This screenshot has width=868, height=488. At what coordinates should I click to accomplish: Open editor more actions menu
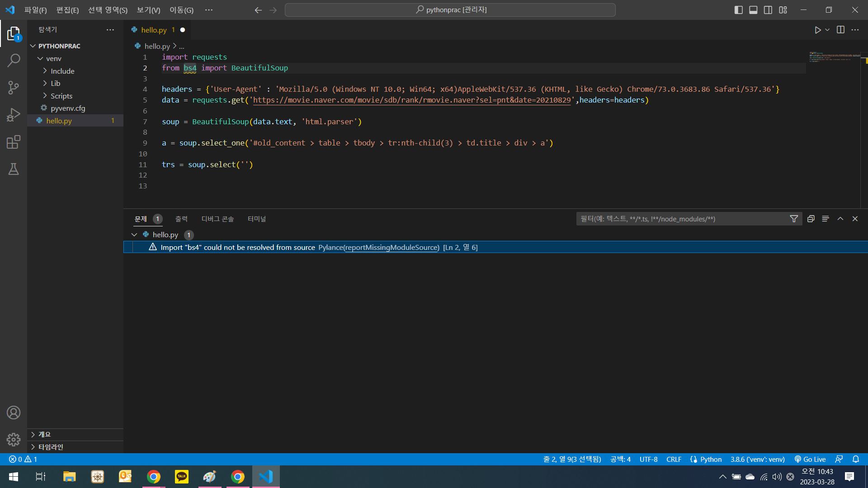(855, 30)
